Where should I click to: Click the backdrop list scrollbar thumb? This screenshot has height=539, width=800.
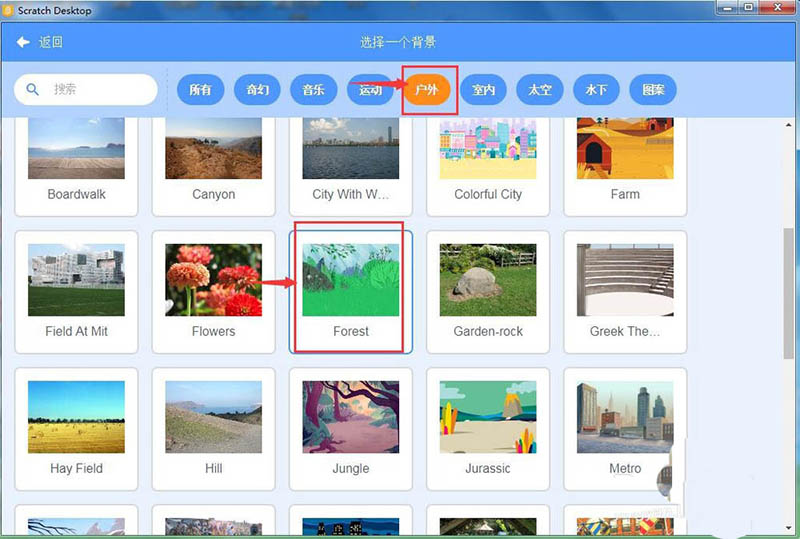click(x=788, y=293)
